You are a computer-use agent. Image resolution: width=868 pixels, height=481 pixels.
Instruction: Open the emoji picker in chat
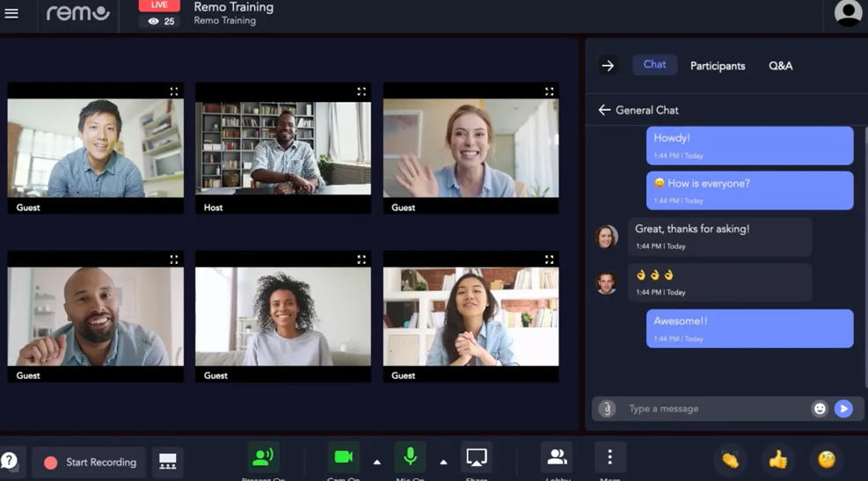click(x=820, y=409)
